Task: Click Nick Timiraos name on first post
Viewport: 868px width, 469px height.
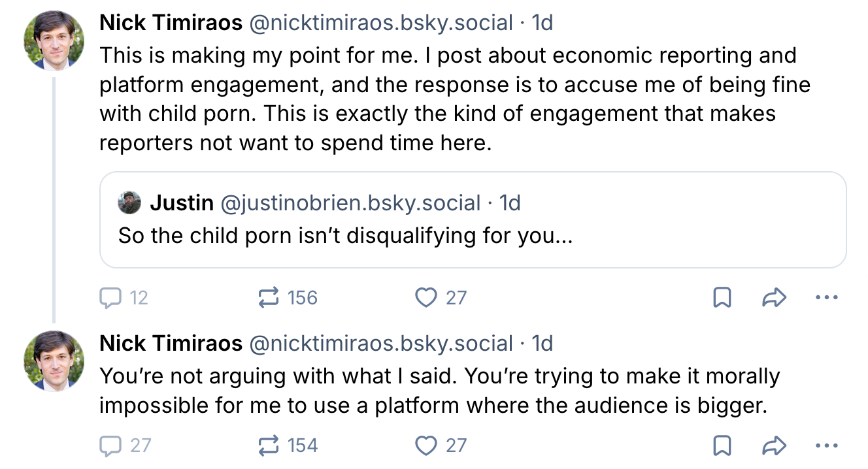Action: tap(171, 23)
